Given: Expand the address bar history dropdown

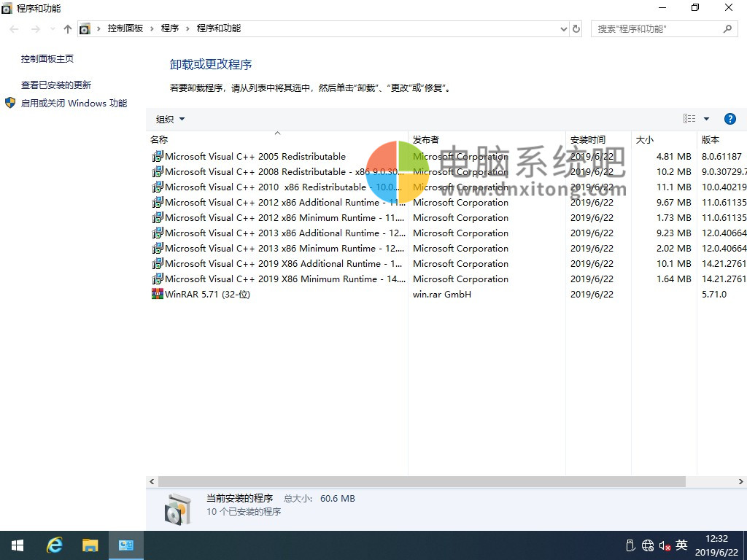Looking at the screenshot, I should pos(563,29).
